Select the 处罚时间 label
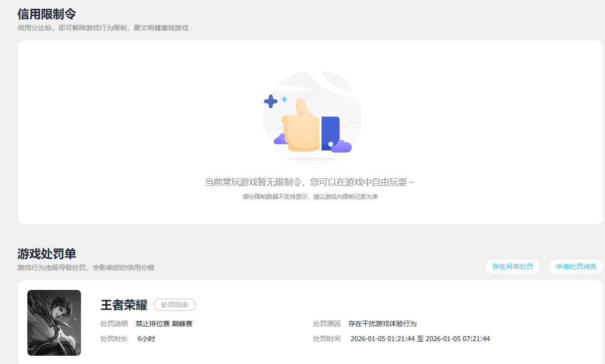The height and width of the screenshot is (364, 605). click(327, 339)
